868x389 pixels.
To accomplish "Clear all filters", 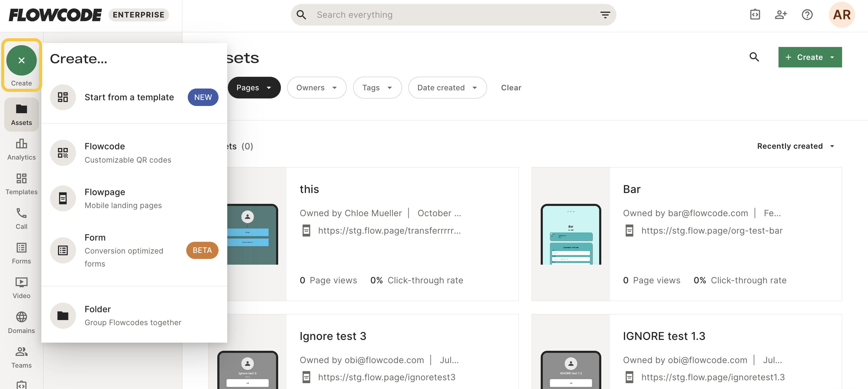I will tap(511, 88).
